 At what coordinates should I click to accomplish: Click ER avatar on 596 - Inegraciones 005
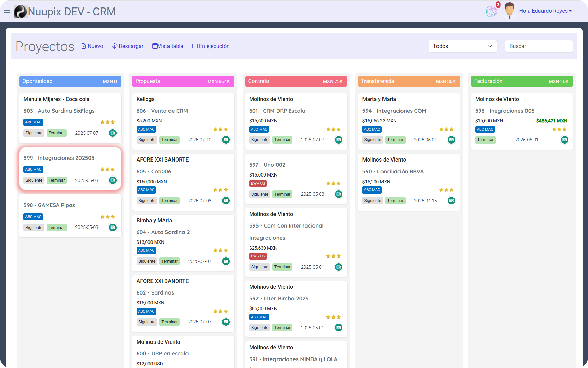tap(564, 140)
